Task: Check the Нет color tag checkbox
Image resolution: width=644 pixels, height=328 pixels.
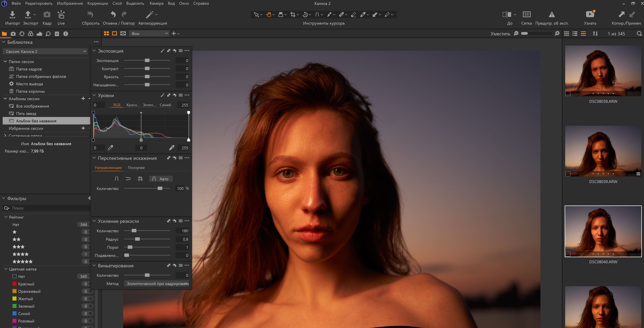Action: [x=14, y=276]
